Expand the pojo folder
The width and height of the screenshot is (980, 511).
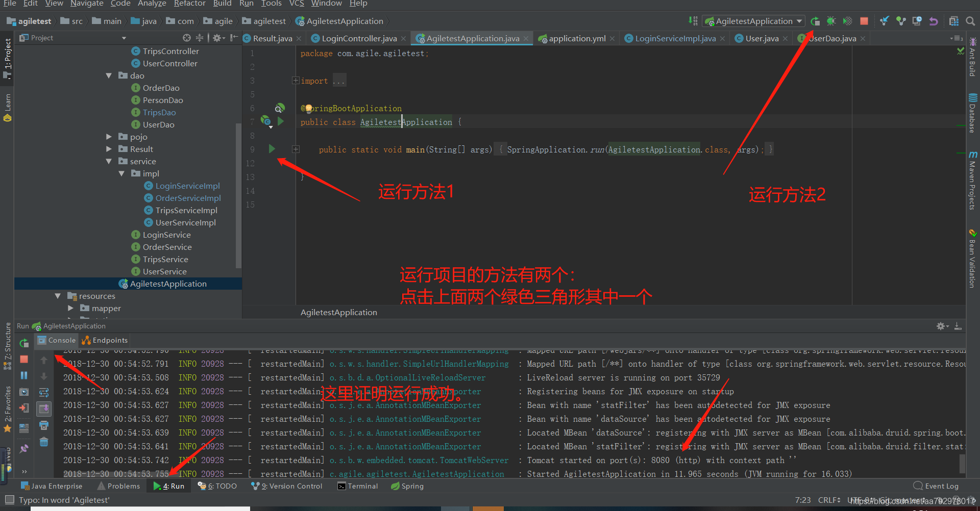tap(109, 137)
